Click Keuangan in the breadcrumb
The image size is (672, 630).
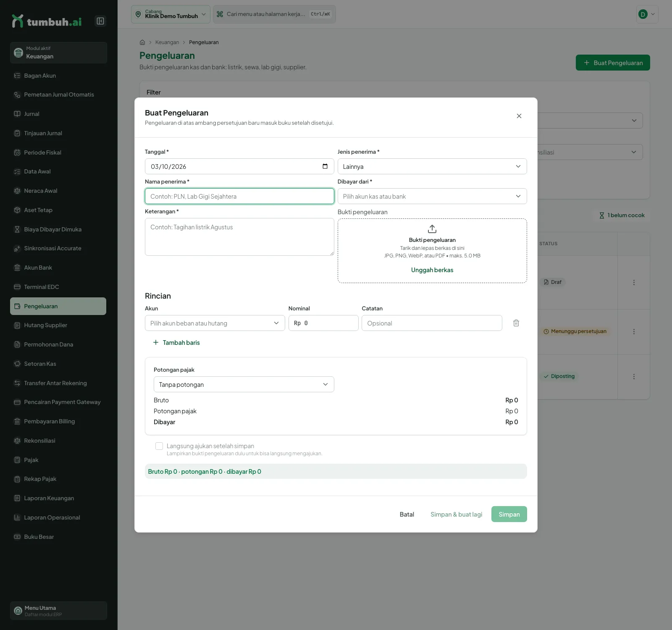point(167,42)
